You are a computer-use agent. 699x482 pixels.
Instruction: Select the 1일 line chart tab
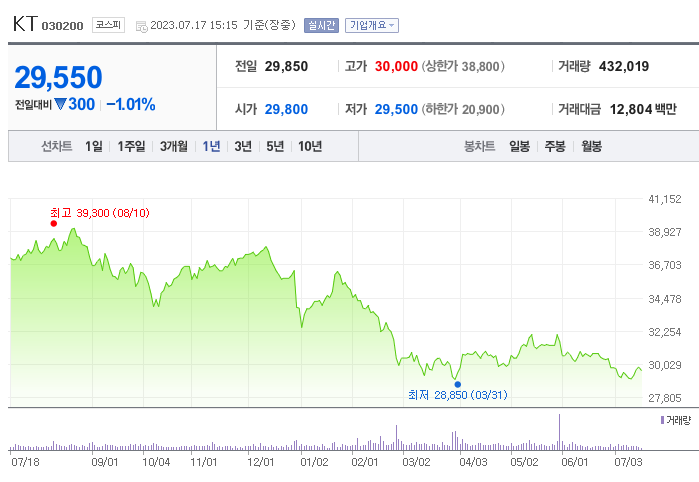pyautogui.click(x=94, y=146)
